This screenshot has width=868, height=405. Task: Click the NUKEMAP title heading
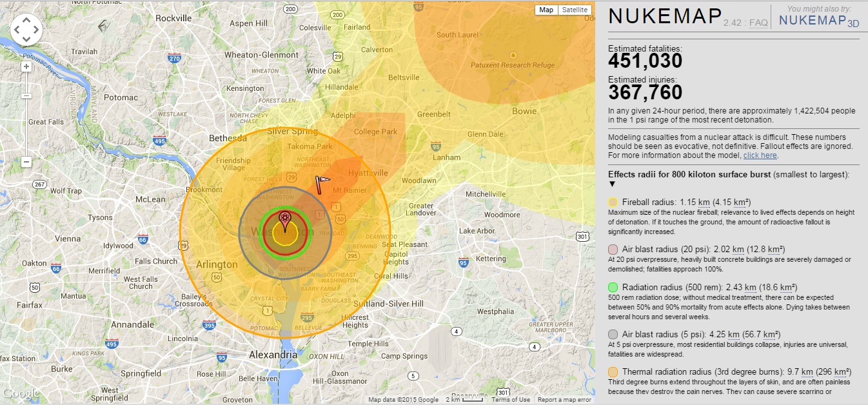click(x=664, y=17)
